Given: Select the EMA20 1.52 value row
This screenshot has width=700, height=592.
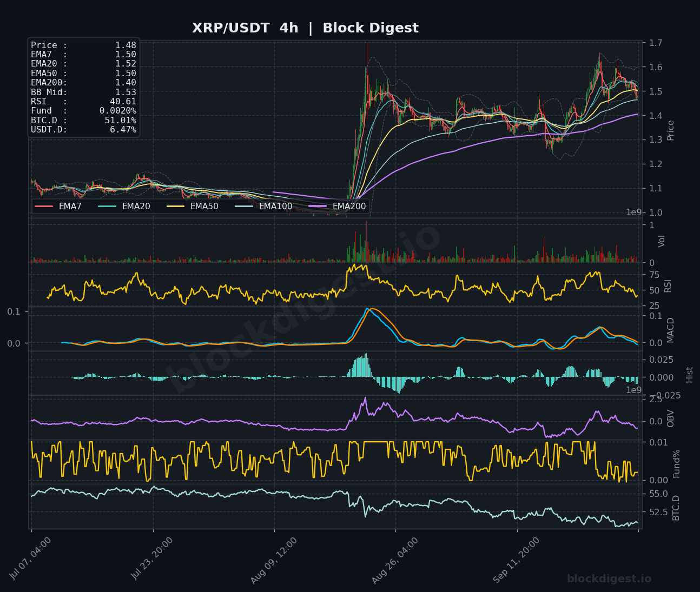Looking at the screenshot, I should 83,64.
